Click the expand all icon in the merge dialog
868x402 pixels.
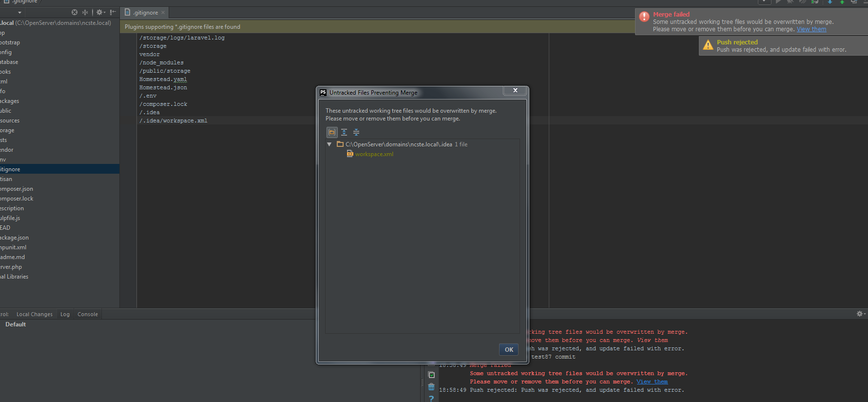344,132
